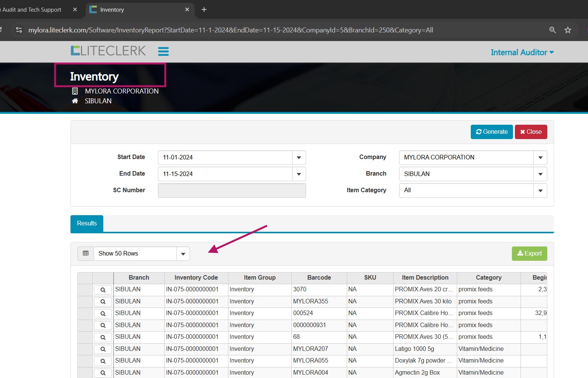Click the table grid icon beside Show Rows
Viewport: 588px width, 378px height.
(x=86, y=254)
